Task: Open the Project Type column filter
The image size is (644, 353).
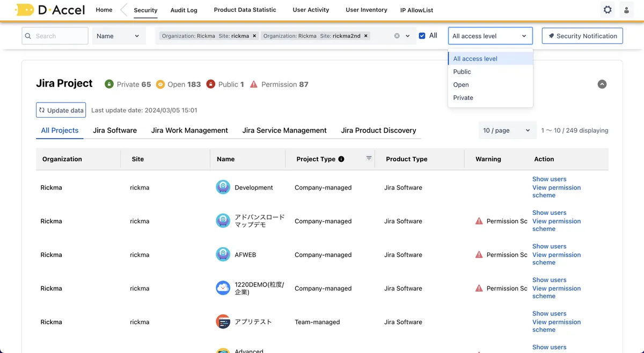Action: [369, 158]
